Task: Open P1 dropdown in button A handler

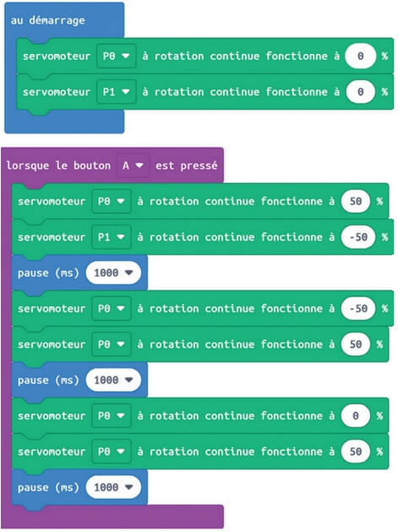Action: [111, 237]
